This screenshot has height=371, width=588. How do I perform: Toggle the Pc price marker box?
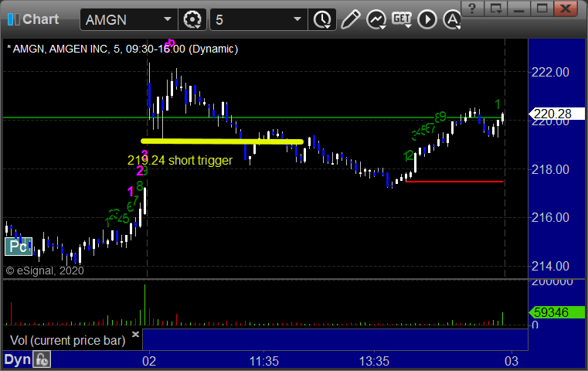point(19,247)
